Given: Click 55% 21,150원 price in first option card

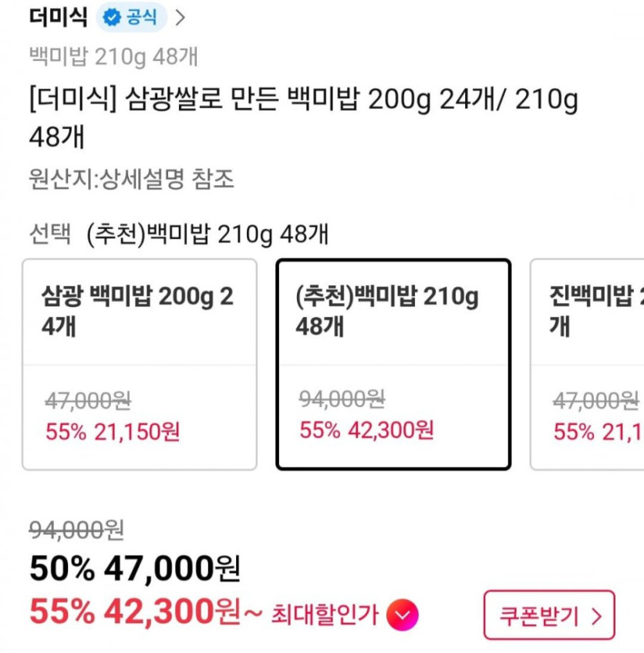Looking at the screenshot, I should click(113, 432).
